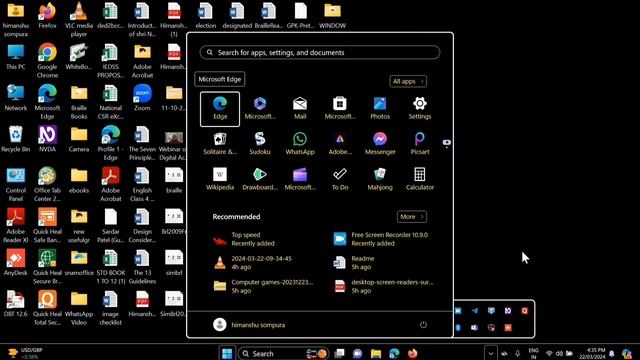Viewport: 640px width, 360px height.
Task: Select Recycle Bin on desktop
Action: [x=16, y=139]
